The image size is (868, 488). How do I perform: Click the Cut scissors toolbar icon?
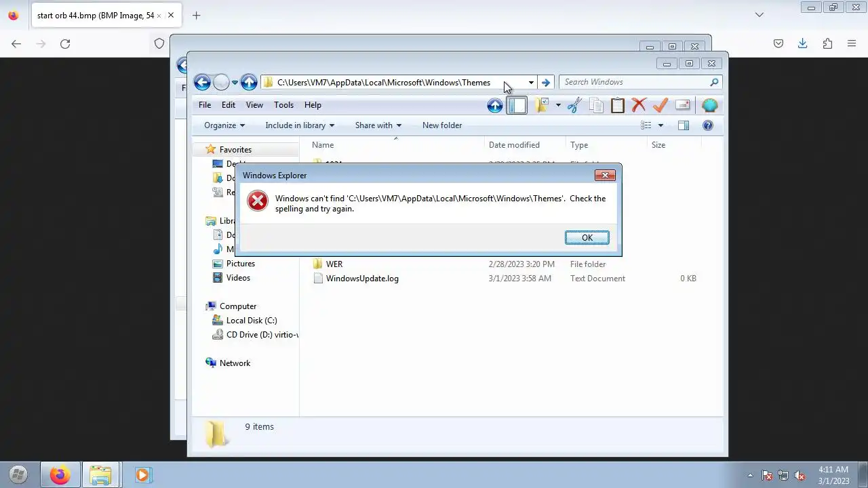[574, 105]
